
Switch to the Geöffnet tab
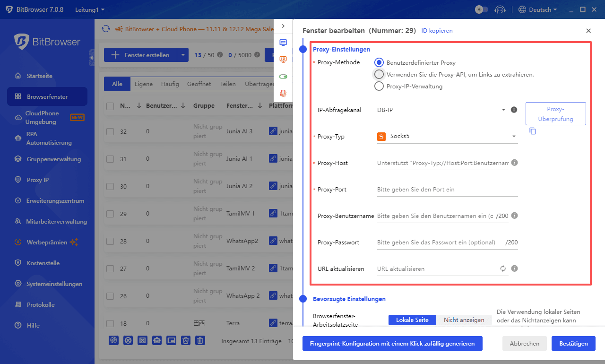(199, 84)
